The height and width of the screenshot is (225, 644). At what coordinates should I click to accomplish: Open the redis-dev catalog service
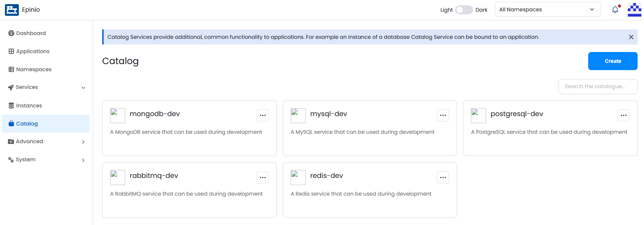pos(327,176)
